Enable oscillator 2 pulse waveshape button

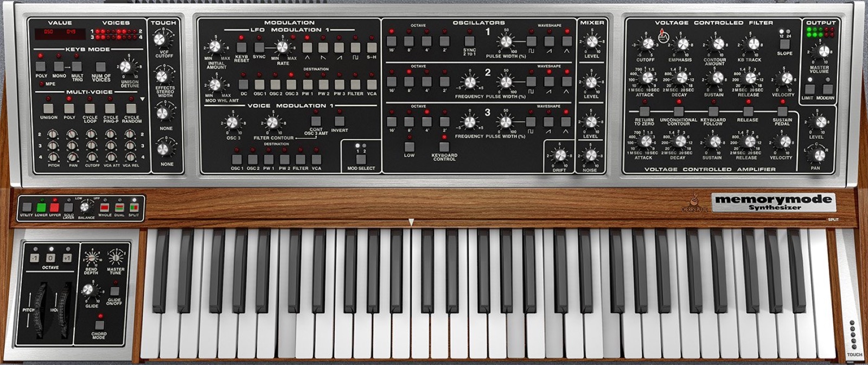coord(531,81)
